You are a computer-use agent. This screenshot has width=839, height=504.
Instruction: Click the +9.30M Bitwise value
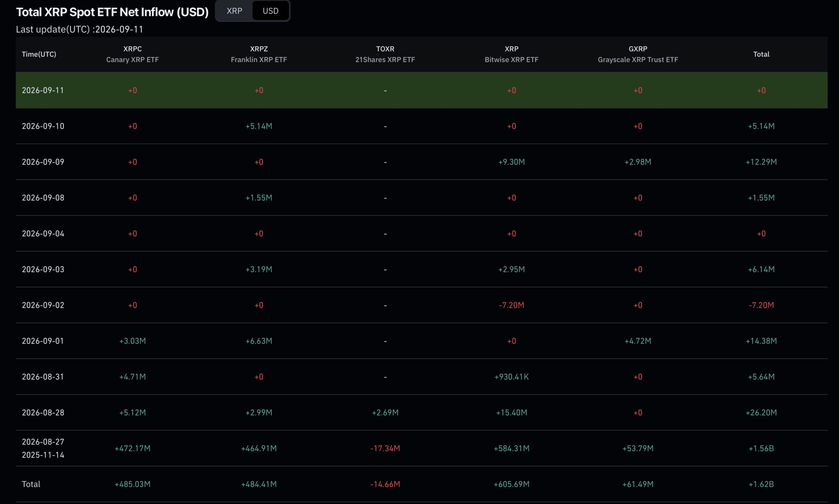click(x=512, y=162)
